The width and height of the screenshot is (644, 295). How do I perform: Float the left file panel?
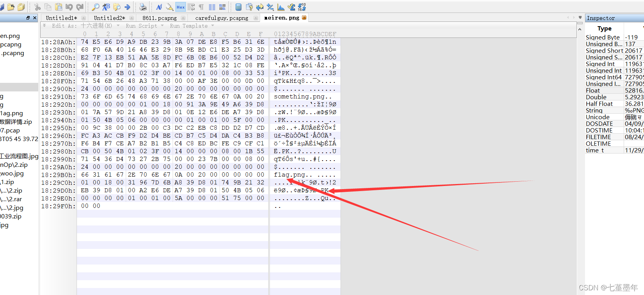pos(28,18)
